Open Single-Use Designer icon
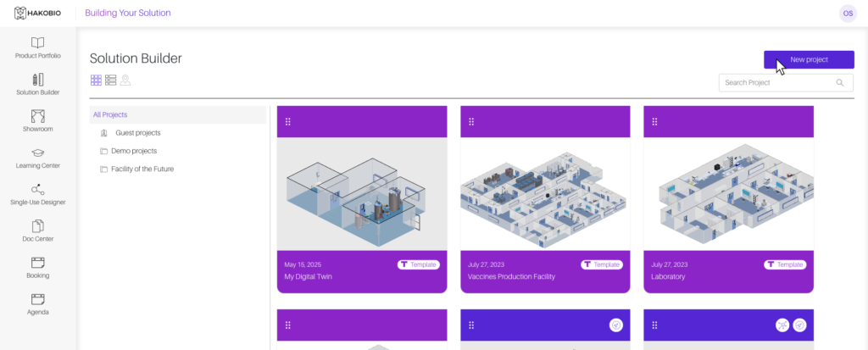Viewport: 868px width, 350px height. click(x=37, y=189)
